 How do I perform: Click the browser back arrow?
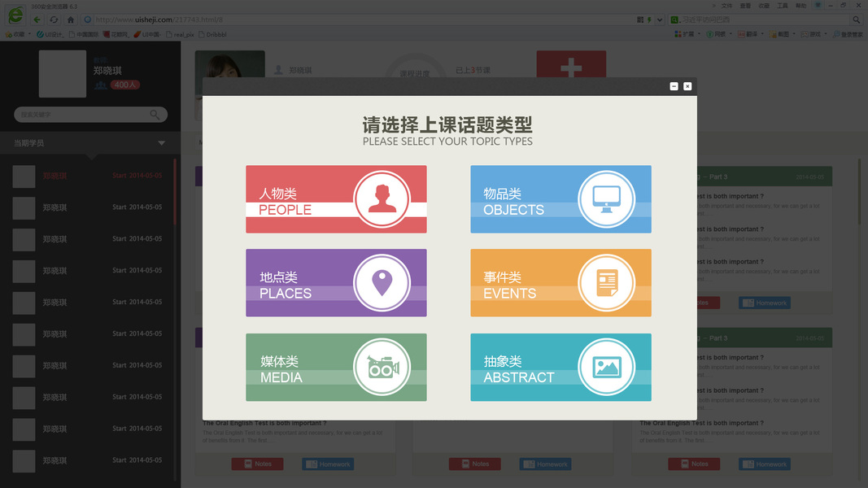pos(37,20)
